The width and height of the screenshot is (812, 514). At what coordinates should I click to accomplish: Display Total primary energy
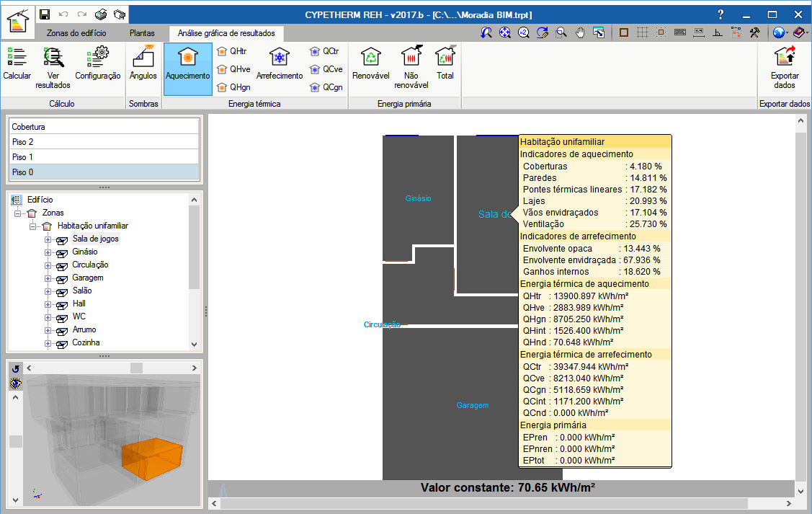tap(445, 63)
